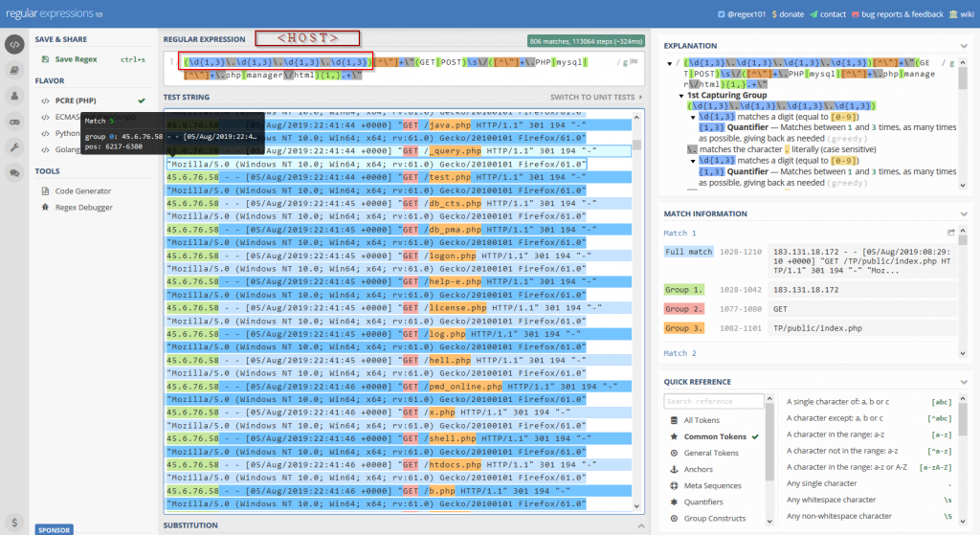Screen dimensions: 980x535
Task: Open bug reports & feedback link
Action: point(898,13)
